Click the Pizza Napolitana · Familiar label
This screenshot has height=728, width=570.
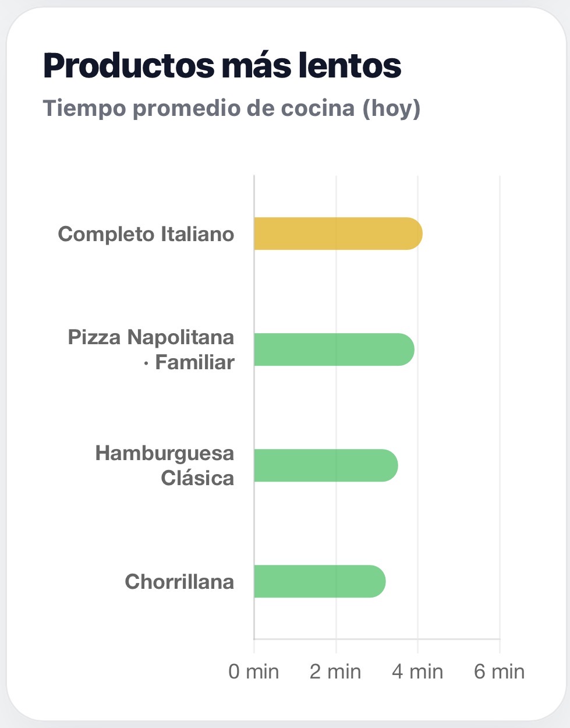[x=151, y=349]
